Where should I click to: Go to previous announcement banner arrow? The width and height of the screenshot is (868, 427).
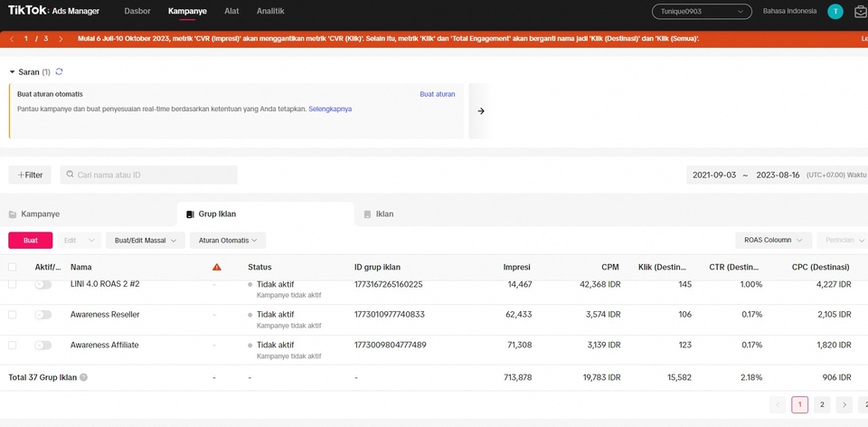12,39
